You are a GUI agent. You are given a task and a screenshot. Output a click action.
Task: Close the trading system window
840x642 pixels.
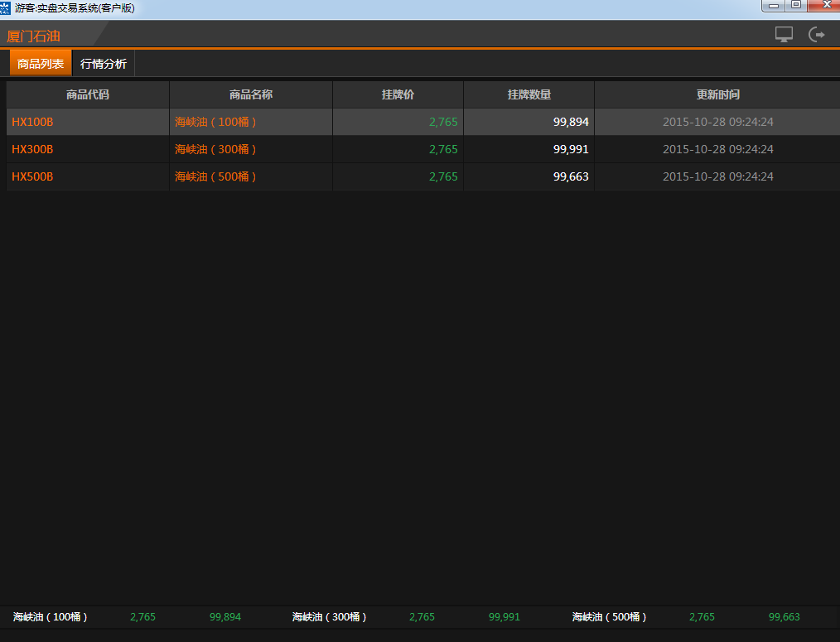click(824, 6)
